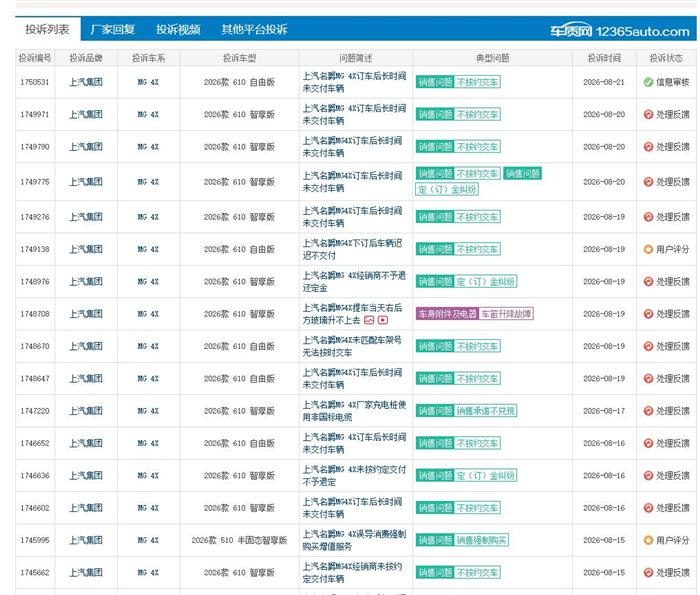Click red status icon for complaint 1745662
This screenshot has width=700, height=595.
coord(648,572)
